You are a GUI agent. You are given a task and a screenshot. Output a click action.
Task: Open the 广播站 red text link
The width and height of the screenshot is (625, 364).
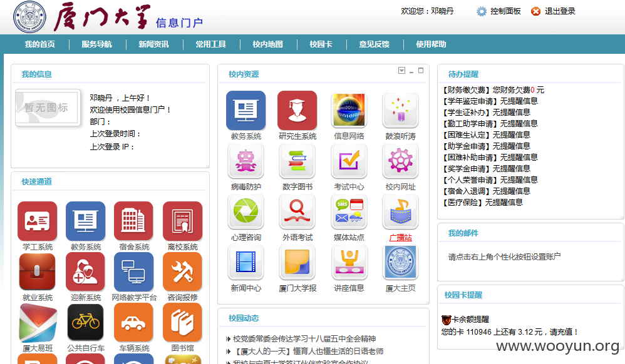click(401, 238)
